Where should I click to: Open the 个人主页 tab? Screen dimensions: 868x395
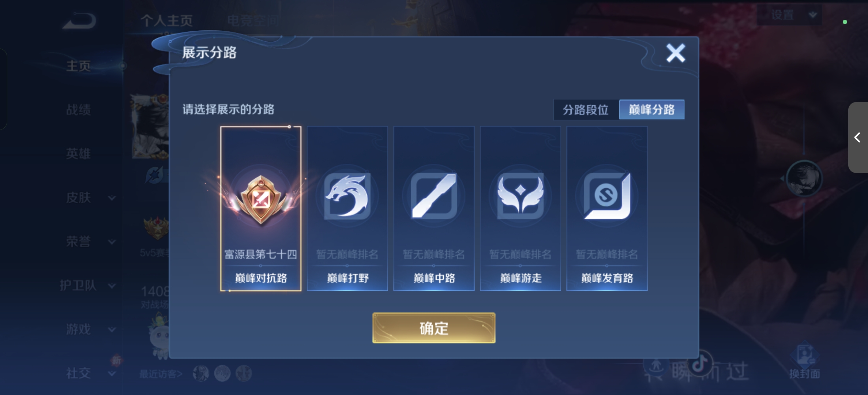[166, 20]
